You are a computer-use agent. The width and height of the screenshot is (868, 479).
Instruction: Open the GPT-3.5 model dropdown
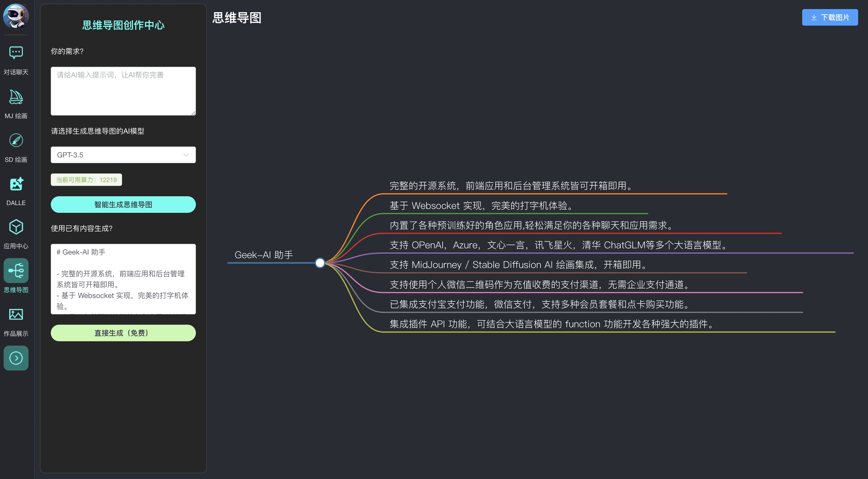point(123,155)
